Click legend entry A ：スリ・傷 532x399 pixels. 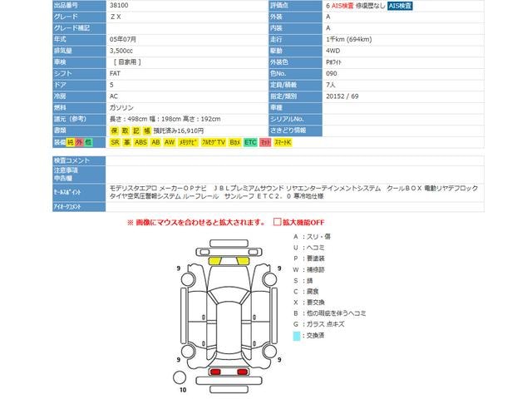click(x=312, y=237)
